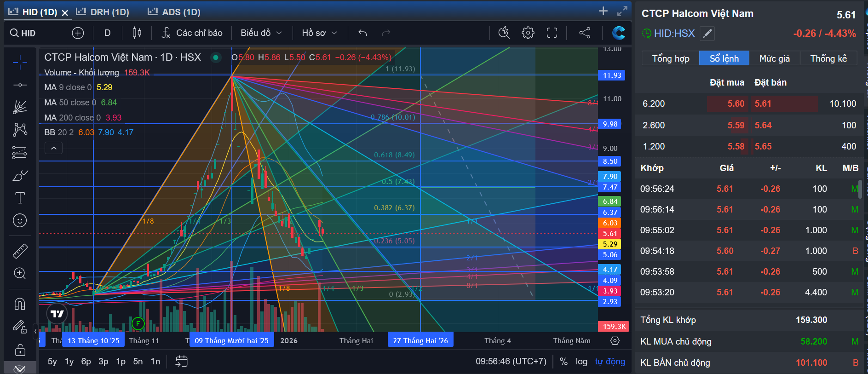
Task: Click the green refresh icon beside HID:HSX
Action: click(647, 33)
